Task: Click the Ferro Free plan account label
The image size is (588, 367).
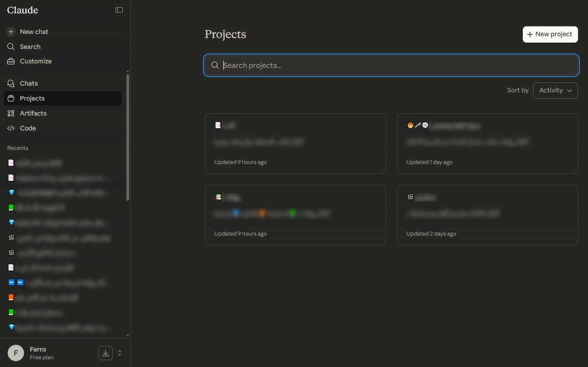Action: (x=42, y=353)
